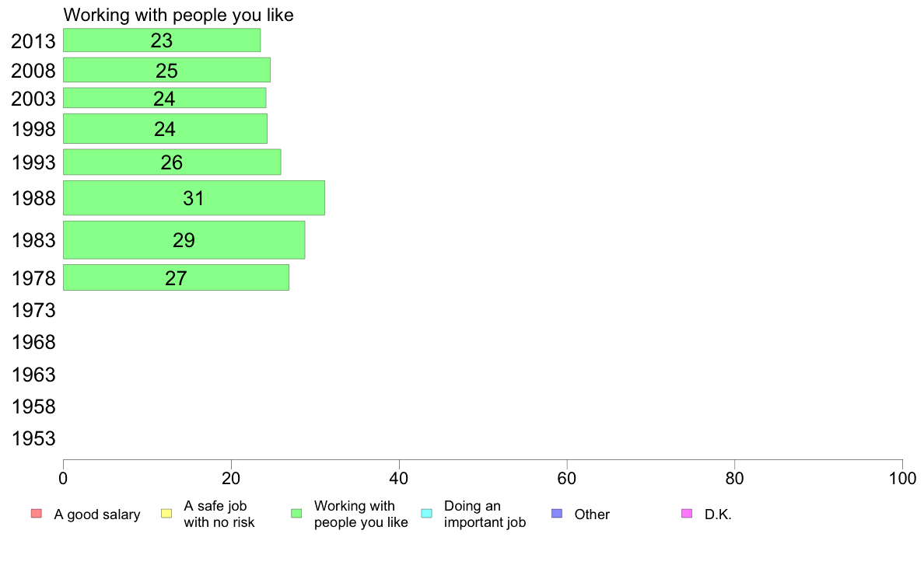This screenshot has height=572, width=924.
Task: Click the 40 tick label on the x-axis
Action: point(399,478)
